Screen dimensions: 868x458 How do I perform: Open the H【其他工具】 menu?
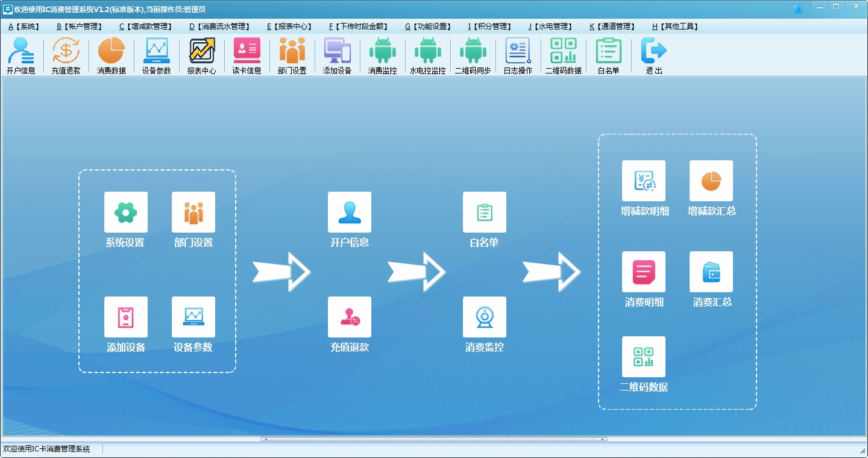[x=676, y=27]
